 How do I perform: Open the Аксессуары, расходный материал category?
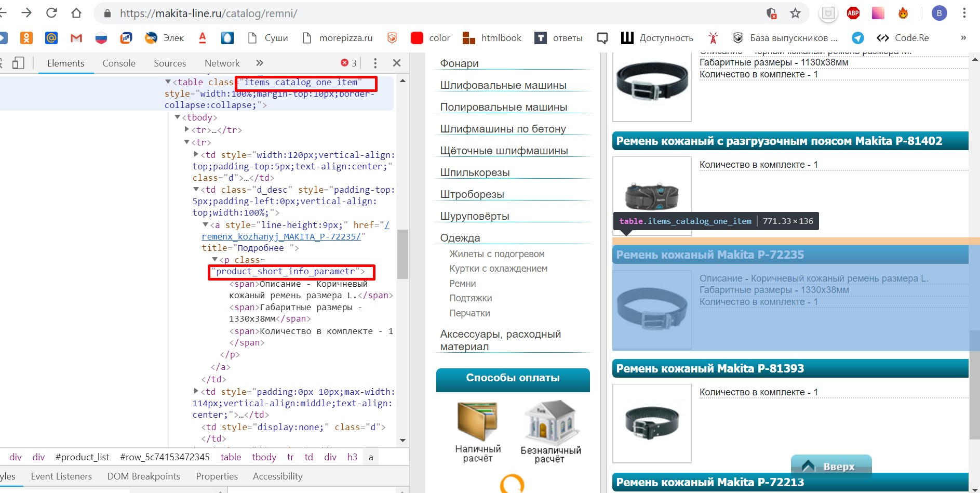pos(501,340)
